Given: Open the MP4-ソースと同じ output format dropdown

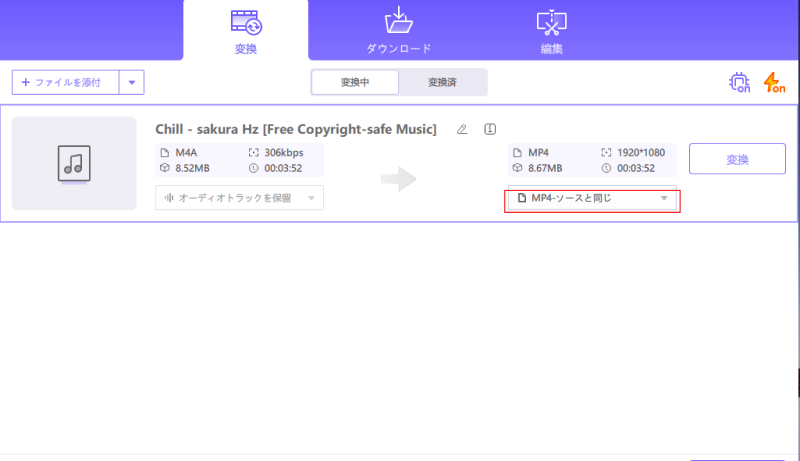Looking at the screenshot, I should point(592,198).
